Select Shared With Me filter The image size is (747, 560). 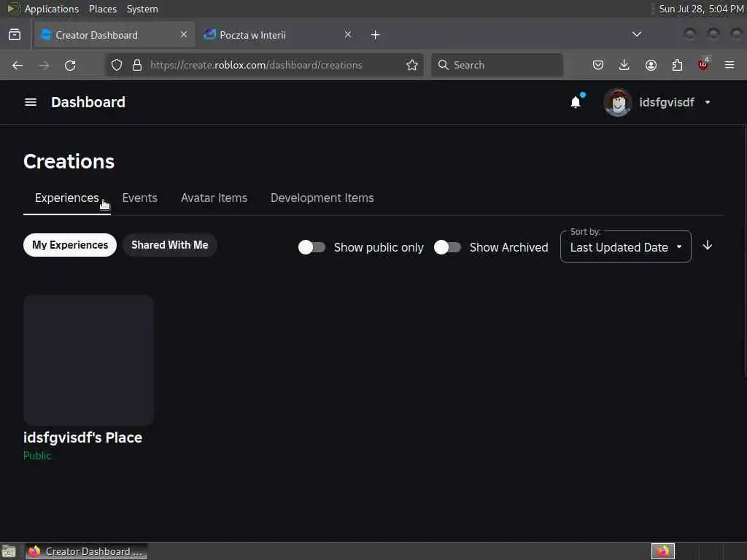169,245
